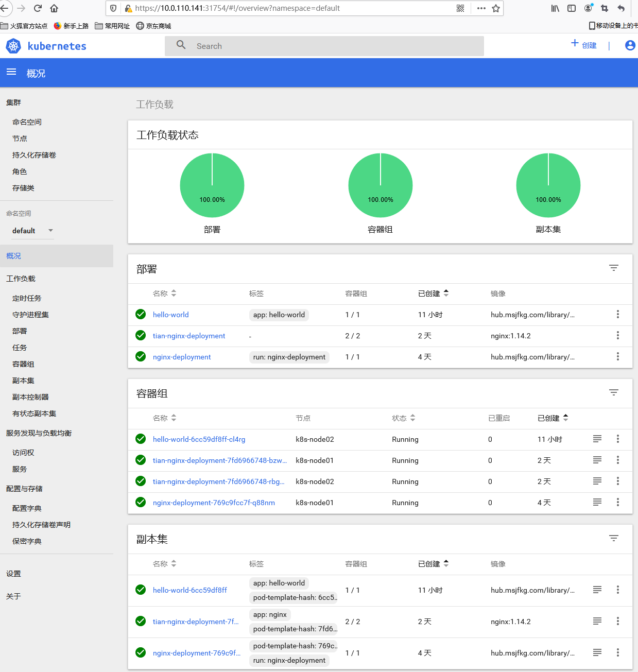View logs for nginx-deployment-769c9f replica set

coord(597,652)
